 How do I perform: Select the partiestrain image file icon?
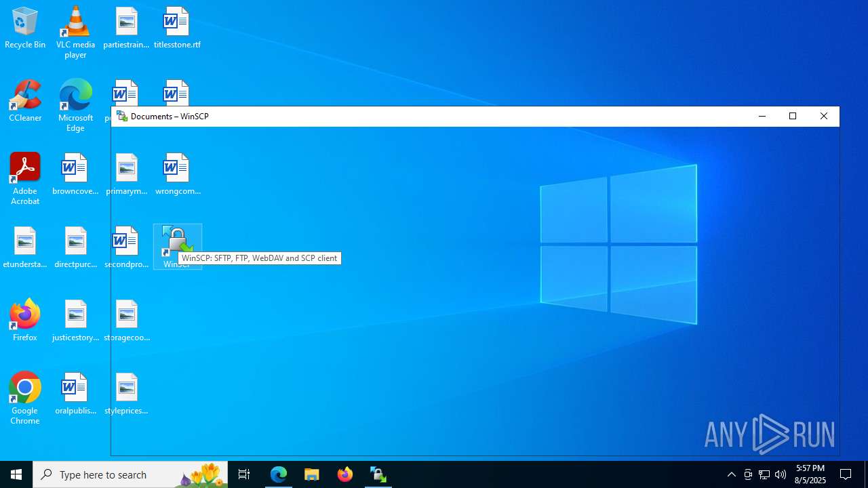coord(126,28)
